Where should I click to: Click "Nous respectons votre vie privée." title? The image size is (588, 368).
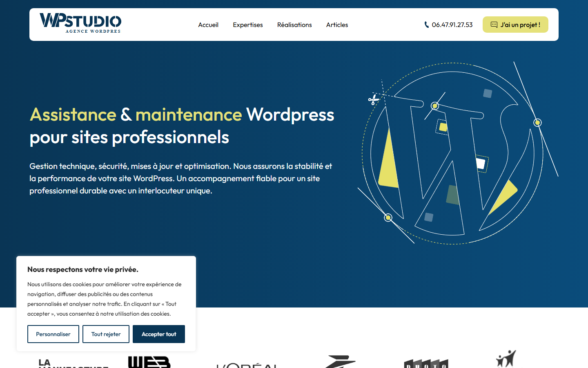83,269
